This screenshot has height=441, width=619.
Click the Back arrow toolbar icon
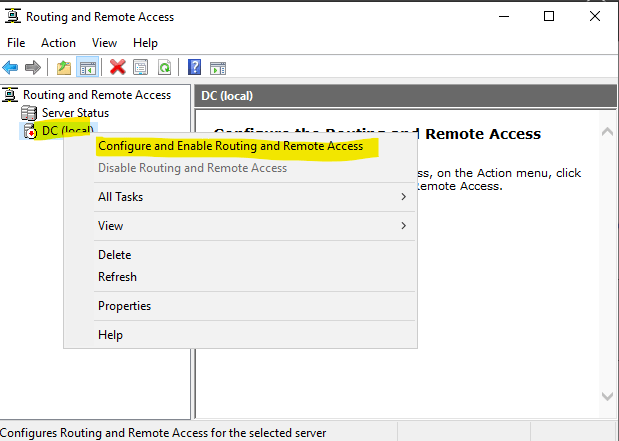[11, 67]
